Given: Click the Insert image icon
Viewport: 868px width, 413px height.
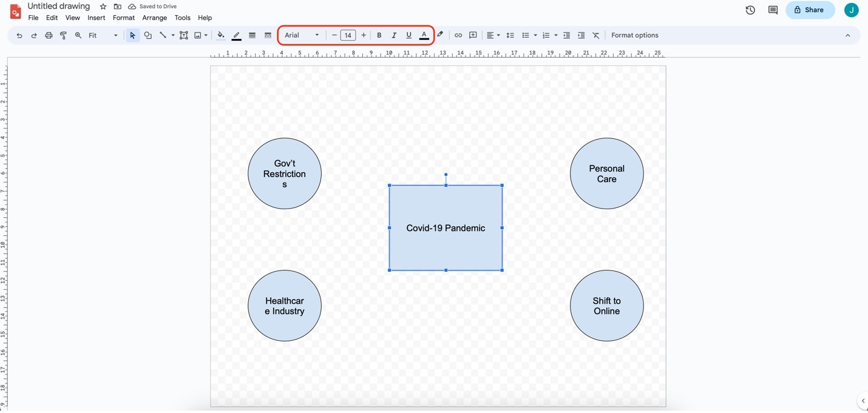Looking at the screenshot, I should pyautogui.click(x=198, y=36).
